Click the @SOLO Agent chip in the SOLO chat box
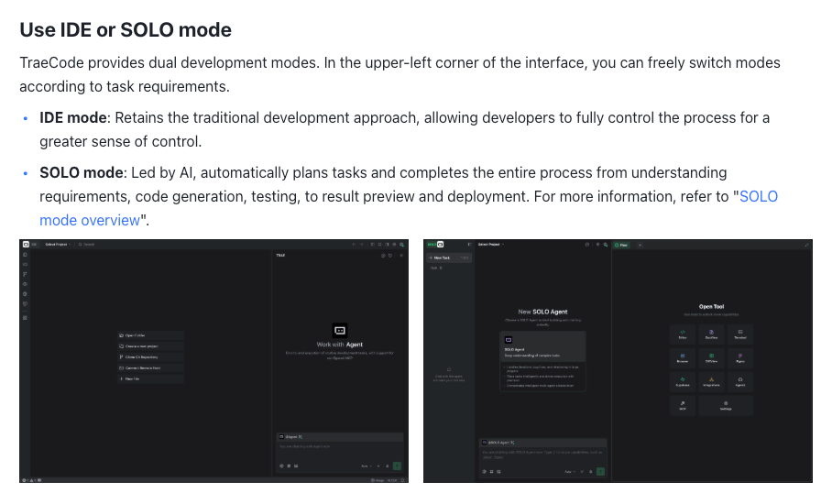Viewport: 832px width, 504px height. point(498,442)
